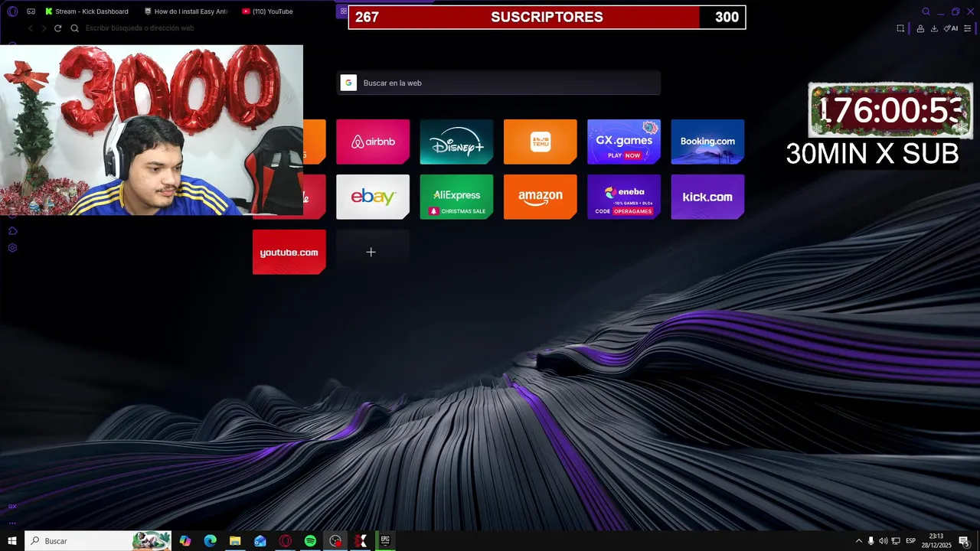
Task: Open the youtube.com speed dial tile
Action: 289,252
